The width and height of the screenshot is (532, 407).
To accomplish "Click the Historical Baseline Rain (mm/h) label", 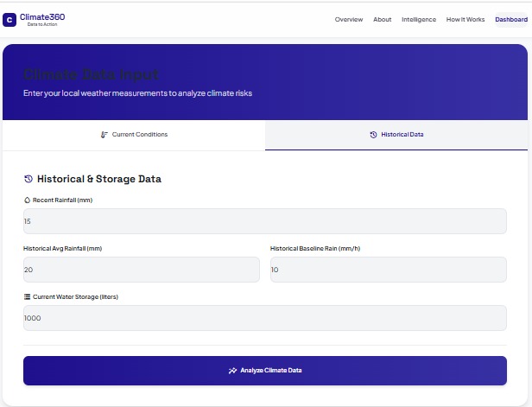I will 315,249.
